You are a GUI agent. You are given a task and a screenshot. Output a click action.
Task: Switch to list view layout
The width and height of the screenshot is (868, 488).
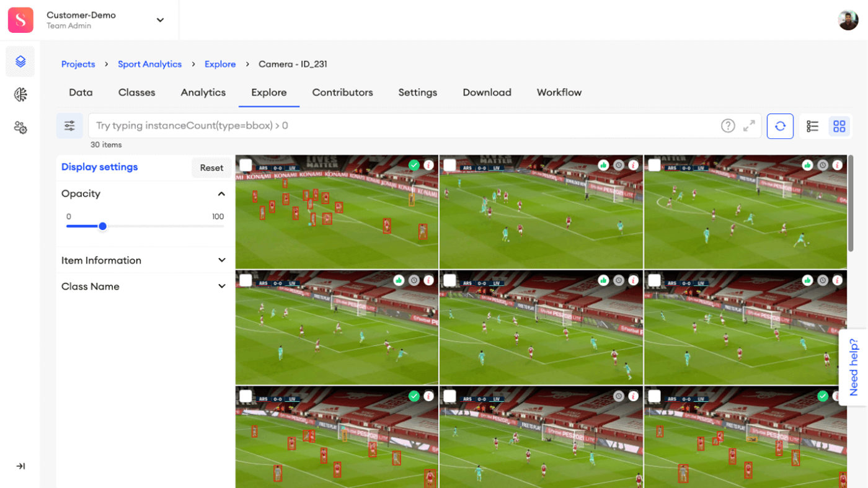[812, 126]
